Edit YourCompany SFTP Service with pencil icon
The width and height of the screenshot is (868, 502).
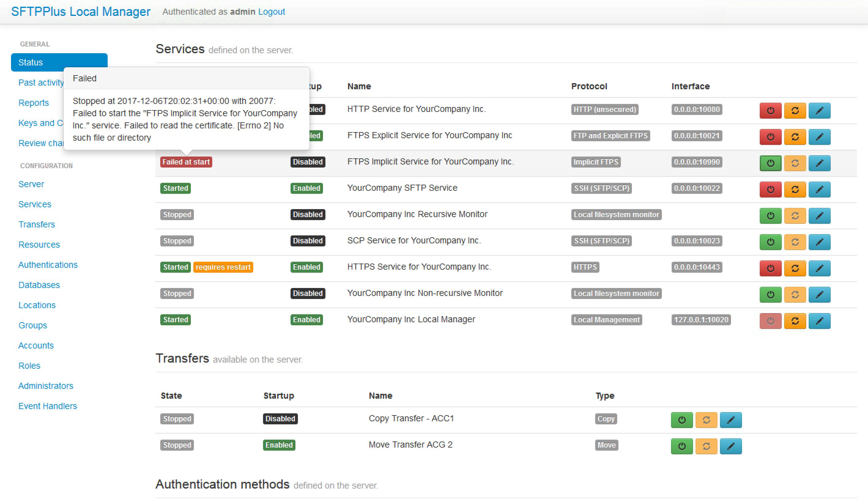point(819,189)
